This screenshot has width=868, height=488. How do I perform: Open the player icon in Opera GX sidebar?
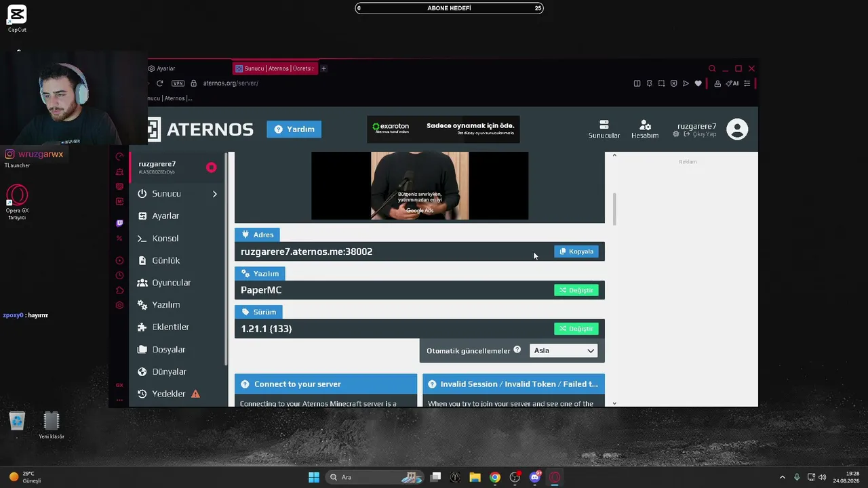point(119,260)
